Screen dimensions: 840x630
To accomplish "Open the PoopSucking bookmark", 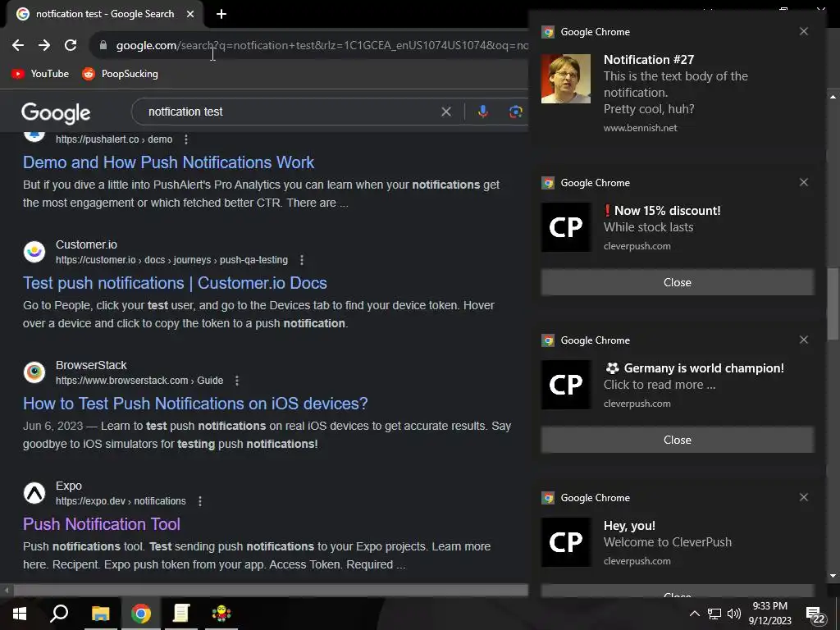I will tap(120, 74).
